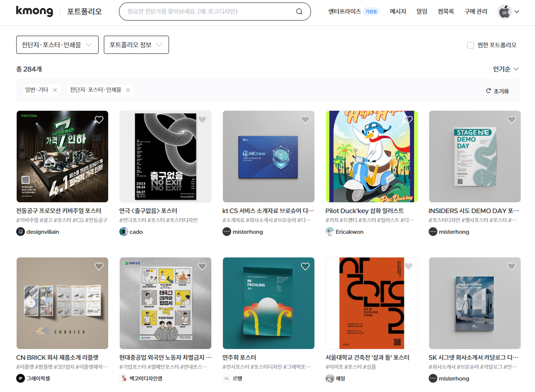Screen dimensions: 535x392
Task: Remove the 전단지·포스터·인쇄물 filter chip
Action: [x=128, y=90]
